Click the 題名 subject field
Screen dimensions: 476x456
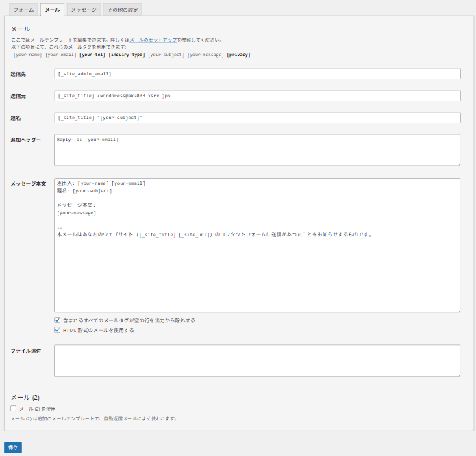tap(257, 118)
